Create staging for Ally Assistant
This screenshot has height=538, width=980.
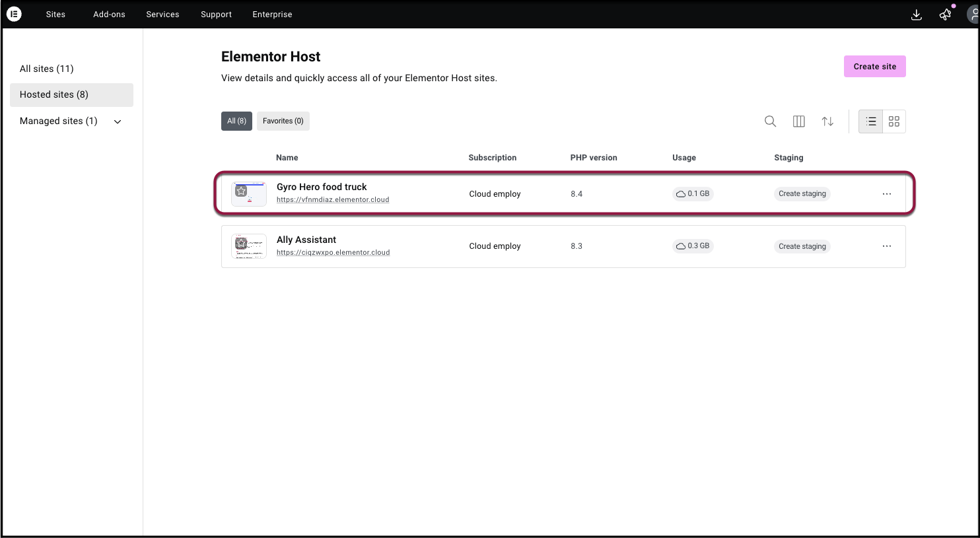pyautogui.click(x=802, y=246)
